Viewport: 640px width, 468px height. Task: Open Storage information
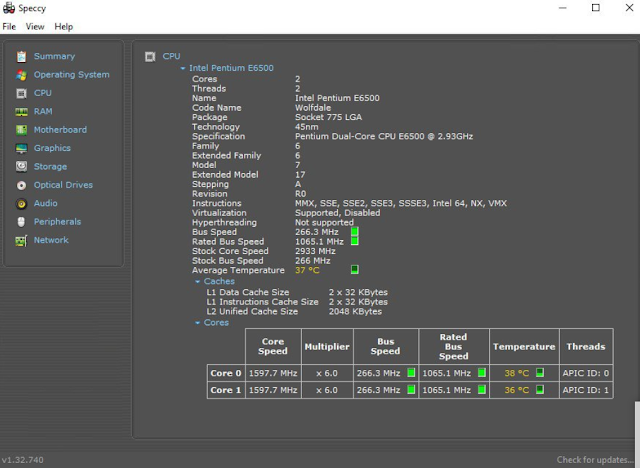point(50,166)
